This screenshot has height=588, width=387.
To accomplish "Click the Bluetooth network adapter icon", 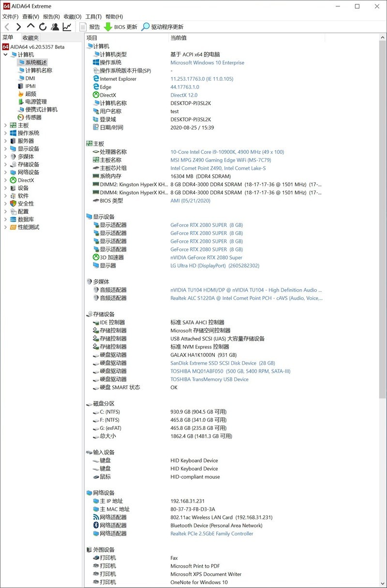I will [x=96, y=526].
